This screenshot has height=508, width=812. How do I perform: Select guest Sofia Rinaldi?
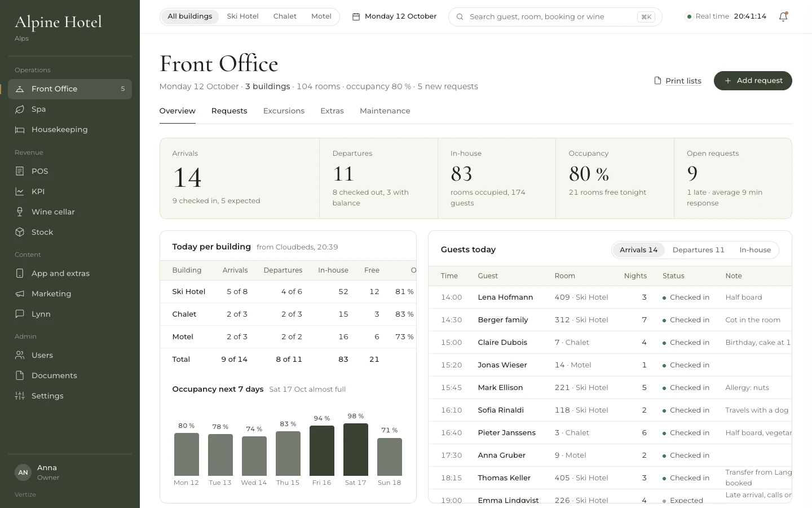501,410
